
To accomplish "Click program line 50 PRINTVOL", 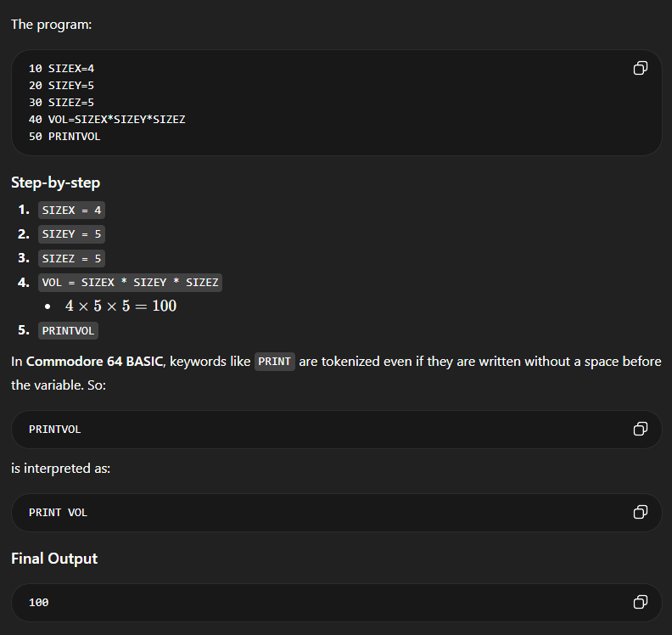I will pyautogui.click(x=64, y=136).
